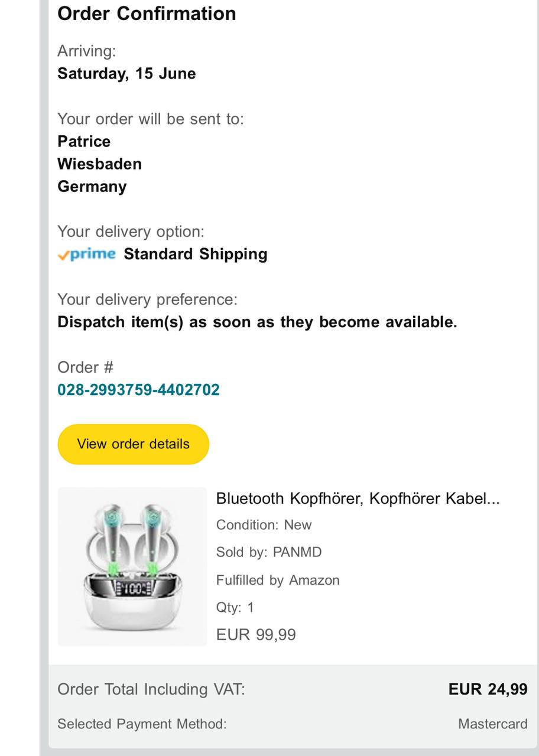Click the city name Wiesbaden
The height and width of the screenshot is (756, 539).
99,164
